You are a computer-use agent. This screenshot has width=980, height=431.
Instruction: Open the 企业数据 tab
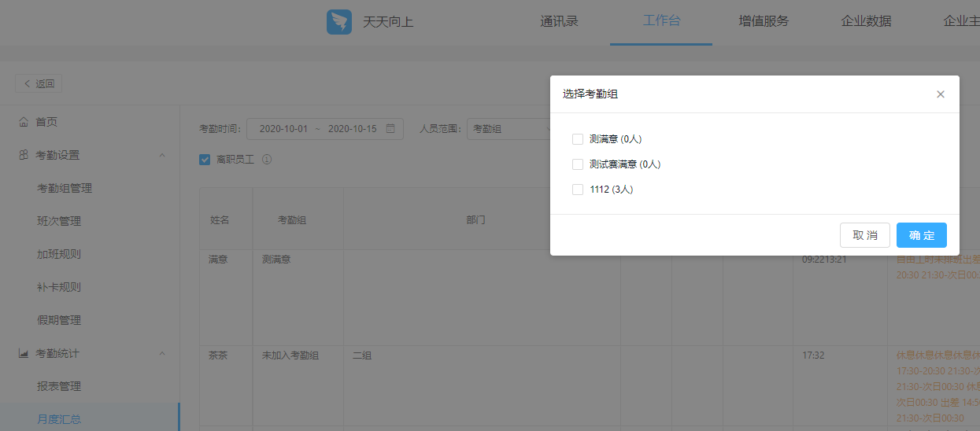point(866,21)
